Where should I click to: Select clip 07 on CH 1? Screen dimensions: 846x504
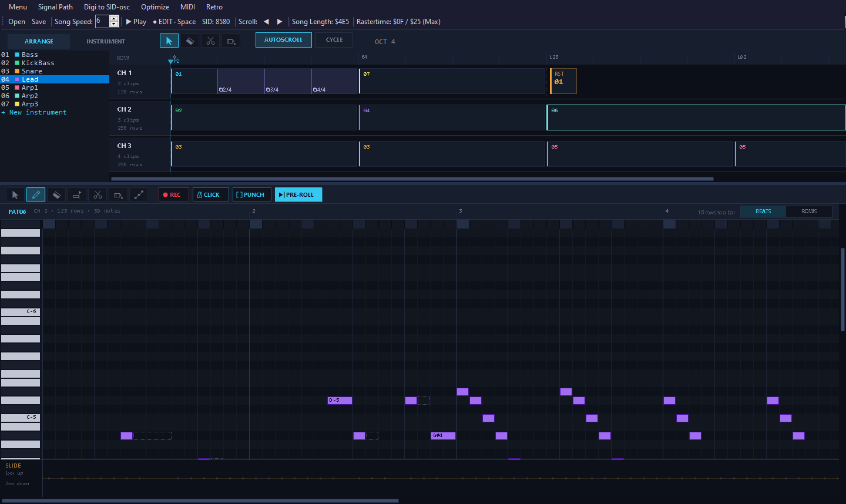(x=452, y=81)
